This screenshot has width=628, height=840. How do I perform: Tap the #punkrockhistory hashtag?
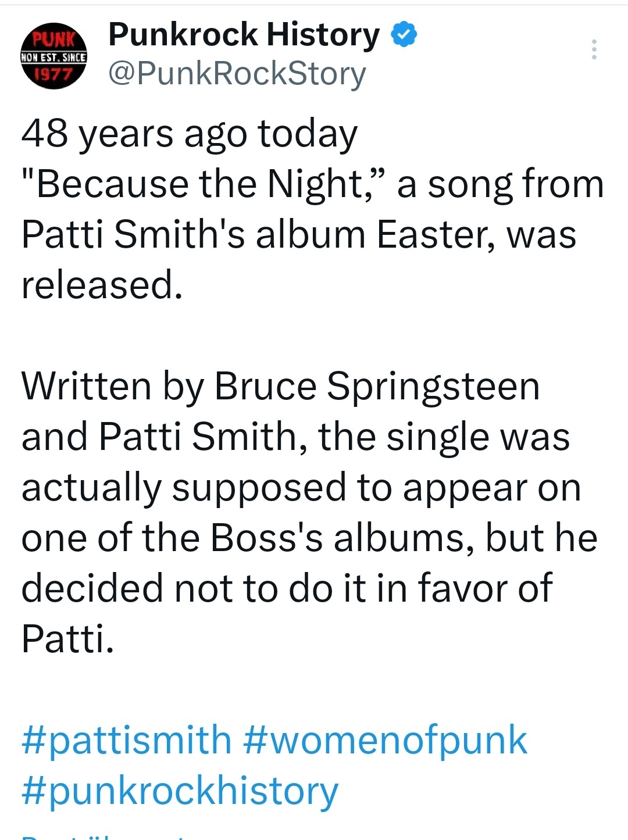(180, 791)
